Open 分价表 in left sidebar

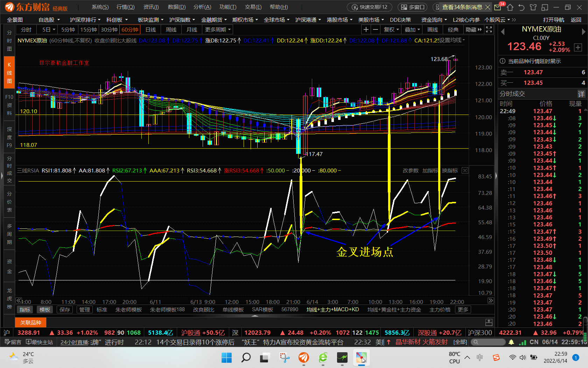pyautogui.click(x=9, y=202)
